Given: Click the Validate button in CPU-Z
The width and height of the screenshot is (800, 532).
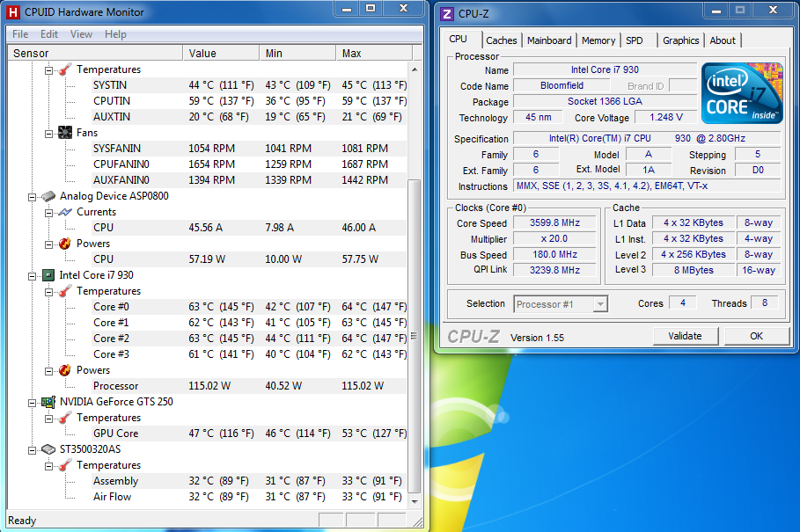Looking at the screenshot, I should pyautogui.click(x=686, y=336).
